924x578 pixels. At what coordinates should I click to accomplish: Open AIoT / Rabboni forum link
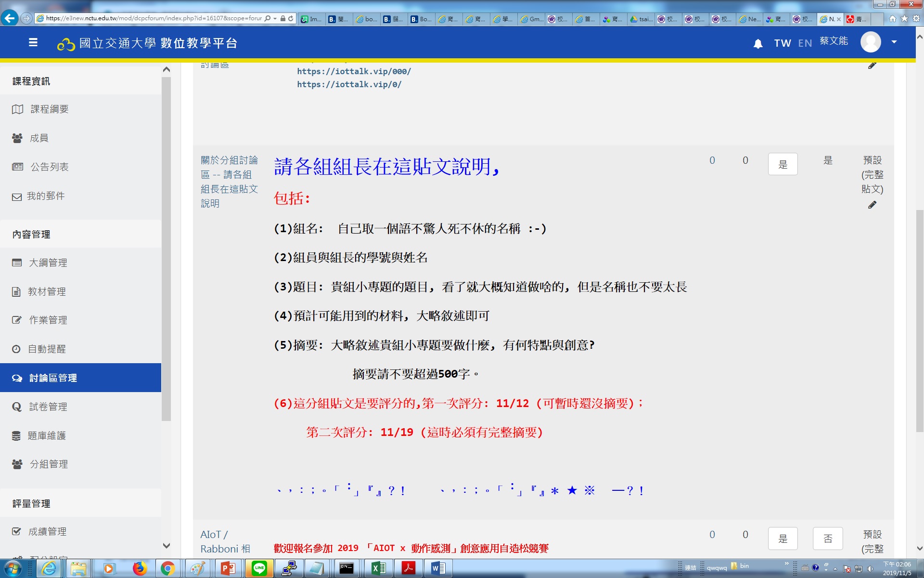tap(225, 541)
